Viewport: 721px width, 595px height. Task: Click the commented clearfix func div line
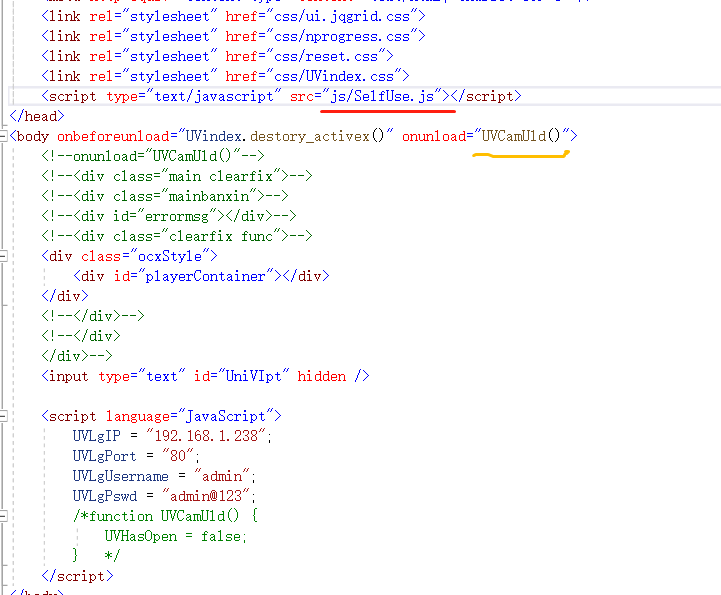[x=177, y=236]
